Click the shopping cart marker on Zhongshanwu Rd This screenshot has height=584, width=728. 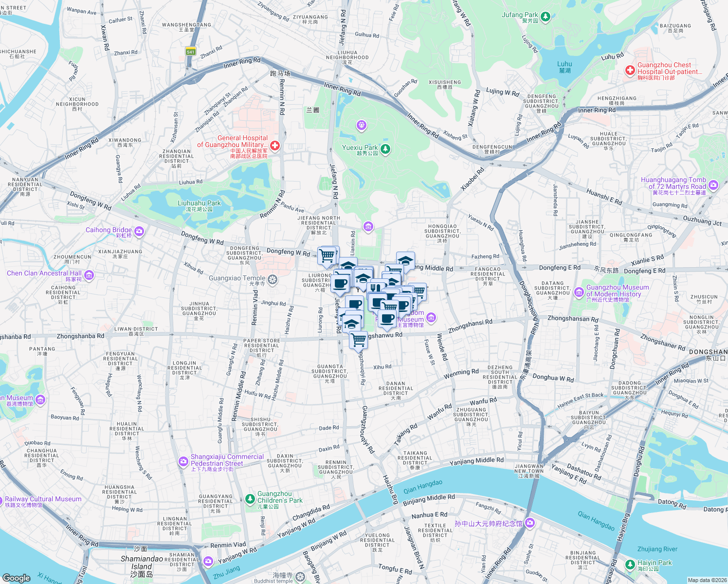pyautogui.click(x=358, y=340)
